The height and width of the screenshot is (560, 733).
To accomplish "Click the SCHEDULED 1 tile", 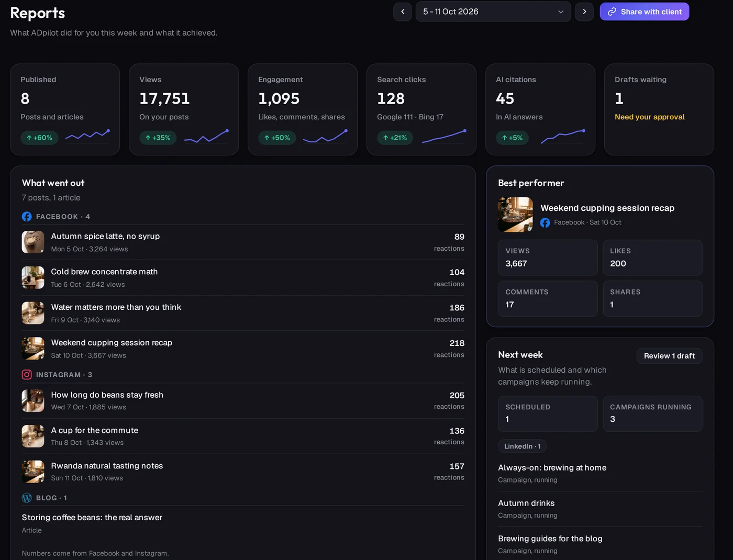I will coord(548,413).
